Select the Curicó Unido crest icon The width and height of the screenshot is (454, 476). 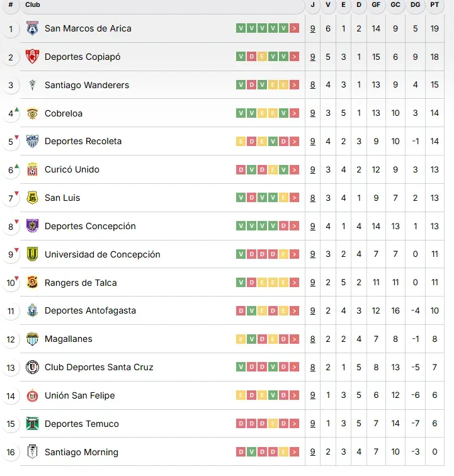pyautogui.click(x=32, y=170)
